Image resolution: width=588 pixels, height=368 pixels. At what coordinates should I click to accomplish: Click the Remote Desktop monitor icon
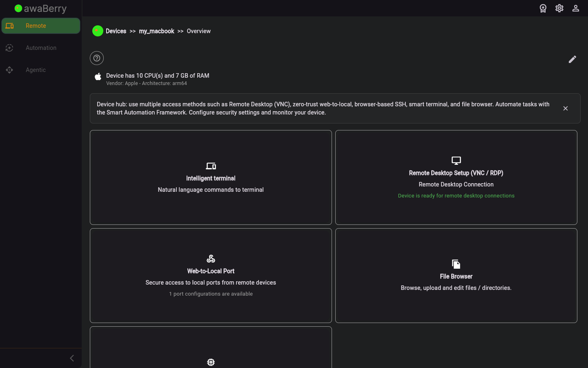click(x=456, y=161)
